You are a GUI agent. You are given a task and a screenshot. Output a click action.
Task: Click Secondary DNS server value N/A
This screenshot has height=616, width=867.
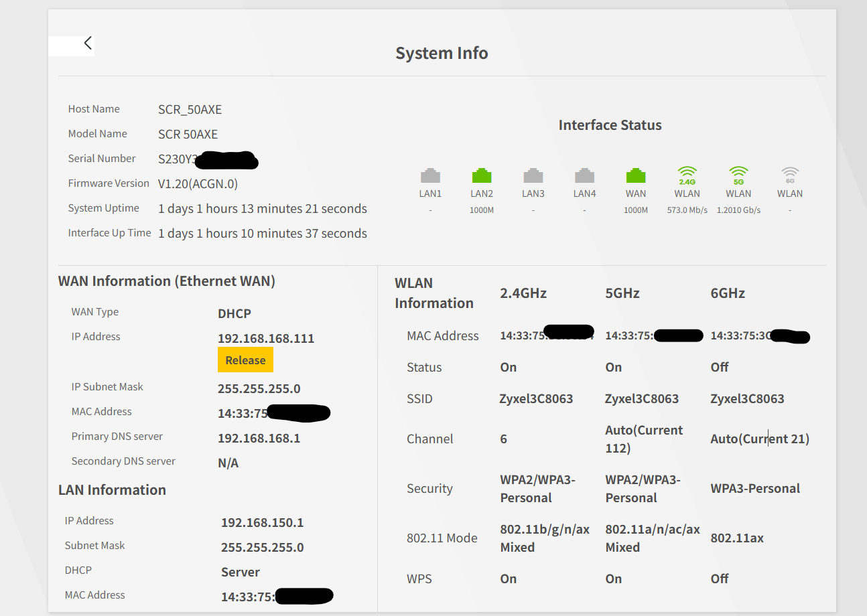[x=228, y=463]
